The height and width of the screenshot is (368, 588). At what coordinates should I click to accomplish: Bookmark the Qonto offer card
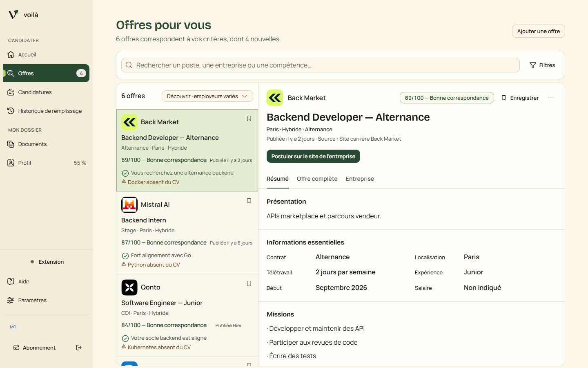pos(249,283)
